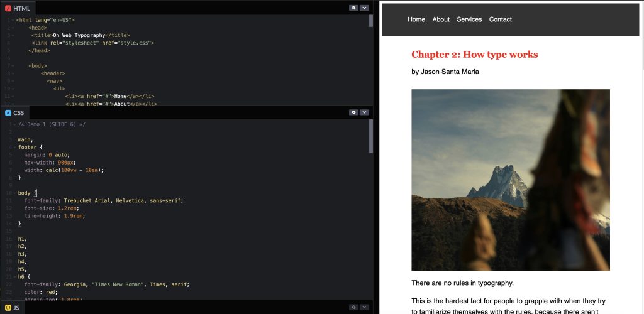Click the <title>On Web Typography line
The width and height of the screenshot is (644, 314).
(x=80, y=35)
